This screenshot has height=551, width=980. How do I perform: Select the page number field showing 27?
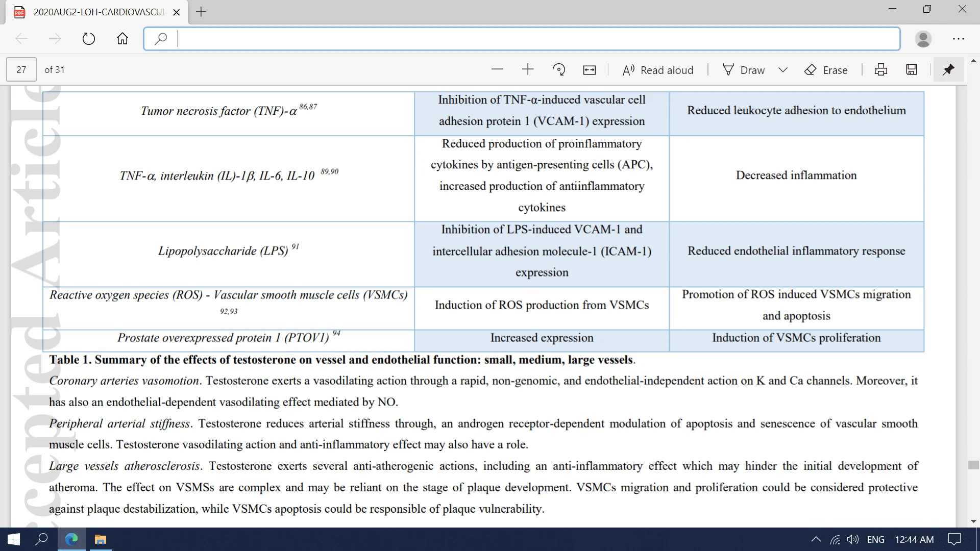(x=21, y=69)
